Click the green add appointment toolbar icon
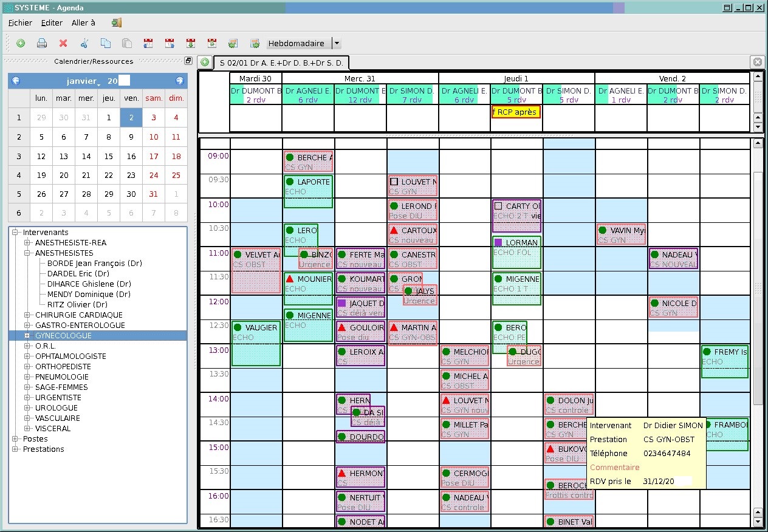The height and width of the screenshot is (532, 768). pyautogui.click(x=21, y=43)
